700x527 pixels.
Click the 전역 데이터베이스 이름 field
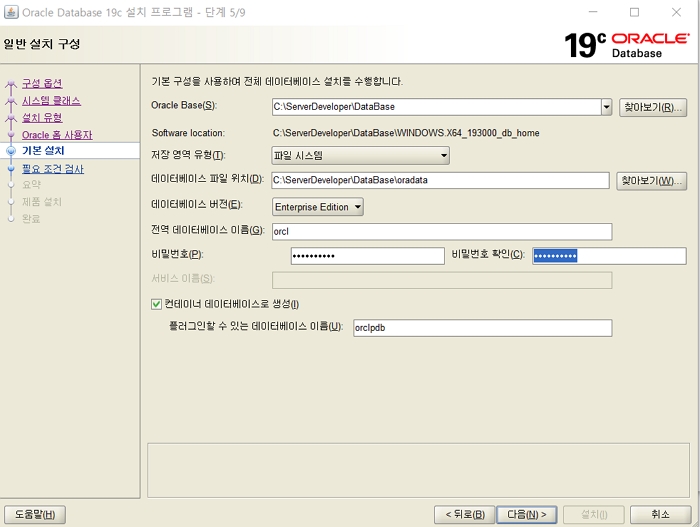coord(442,231)
